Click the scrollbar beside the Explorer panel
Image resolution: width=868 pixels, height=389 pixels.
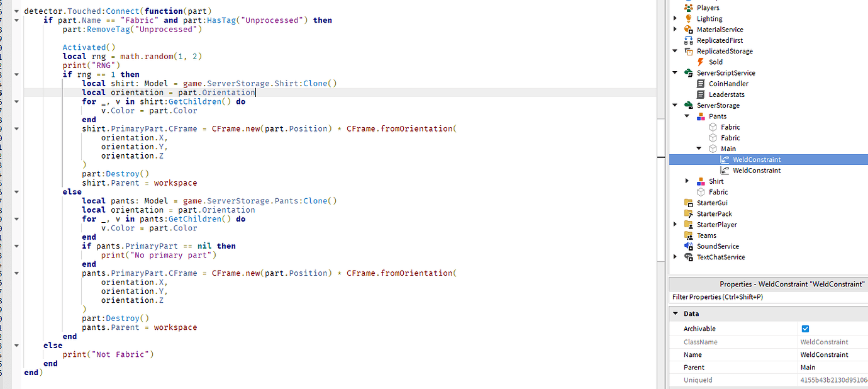662,189
